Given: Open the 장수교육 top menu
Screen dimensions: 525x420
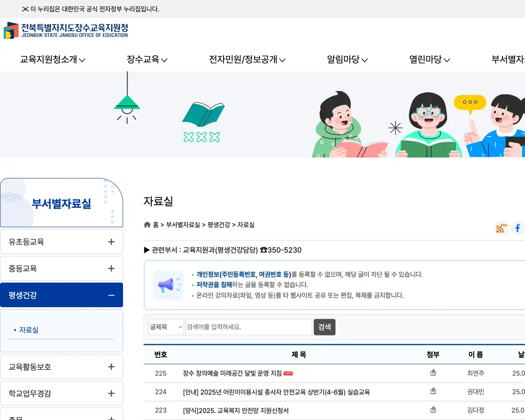Looking at the screenshot, I should point(147,59).
